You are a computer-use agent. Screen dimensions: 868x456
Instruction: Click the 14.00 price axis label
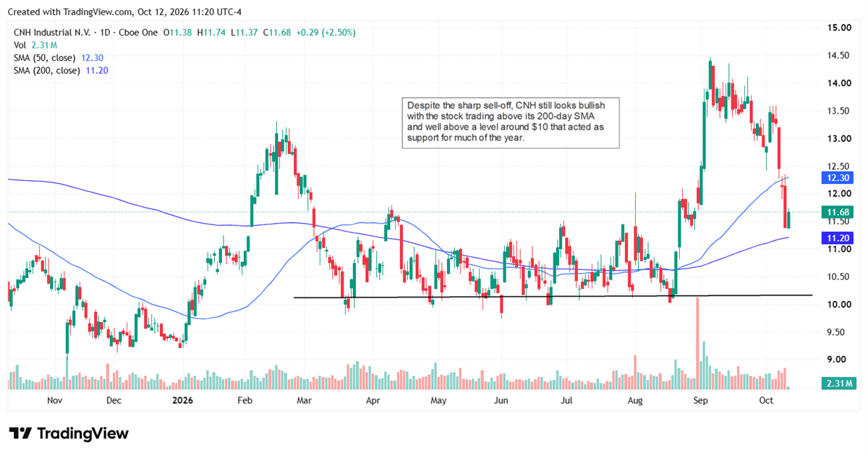[839, 83]
